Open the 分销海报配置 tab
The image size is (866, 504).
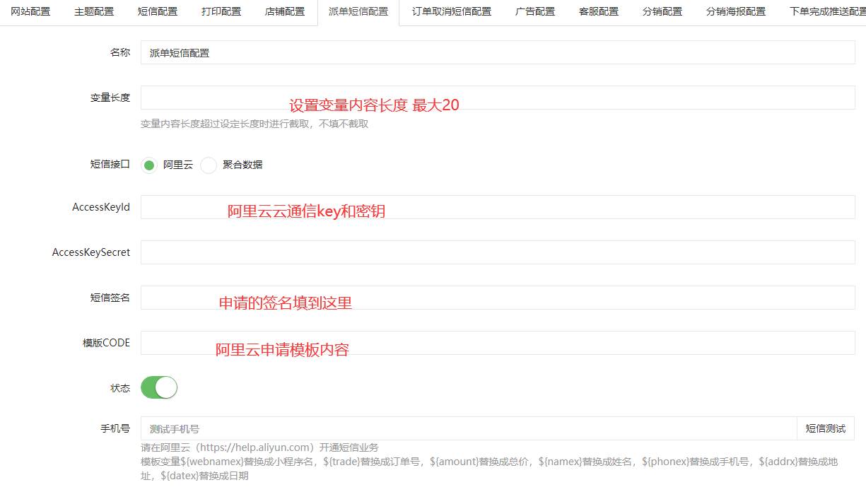click(x=736, y=12)
